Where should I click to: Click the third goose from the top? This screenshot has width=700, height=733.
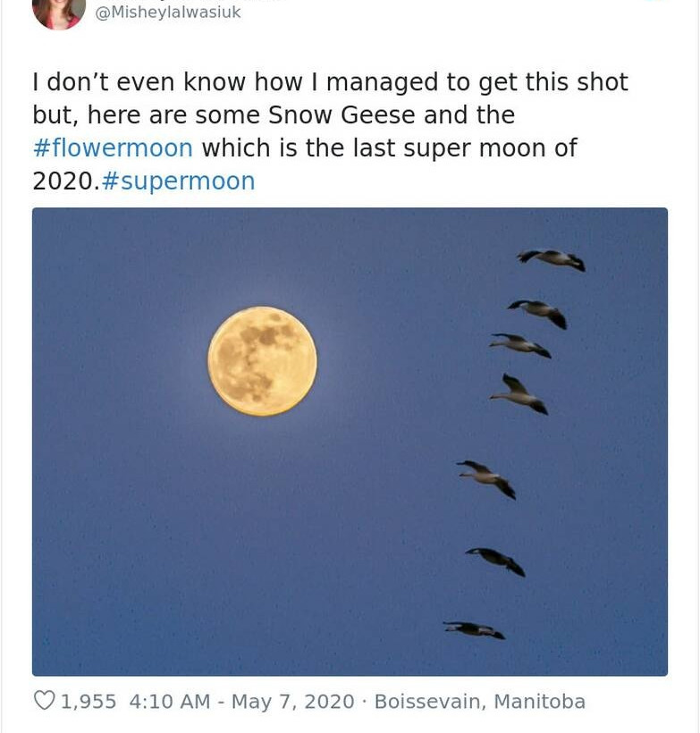[x=520, y=345]
